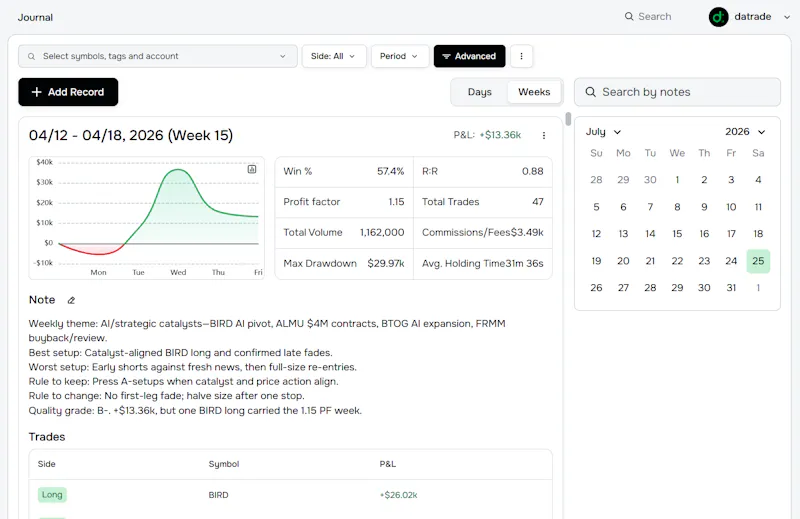
Task: Edit the Note using pencil icon
Action: (x=71, y=300)
